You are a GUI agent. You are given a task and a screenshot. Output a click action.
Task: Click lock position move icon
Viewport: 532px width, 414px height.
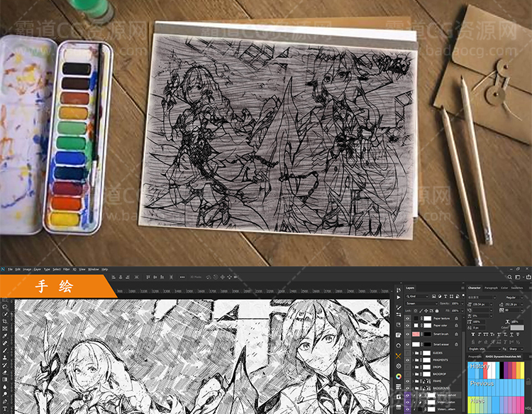click(x=426, y=311)
